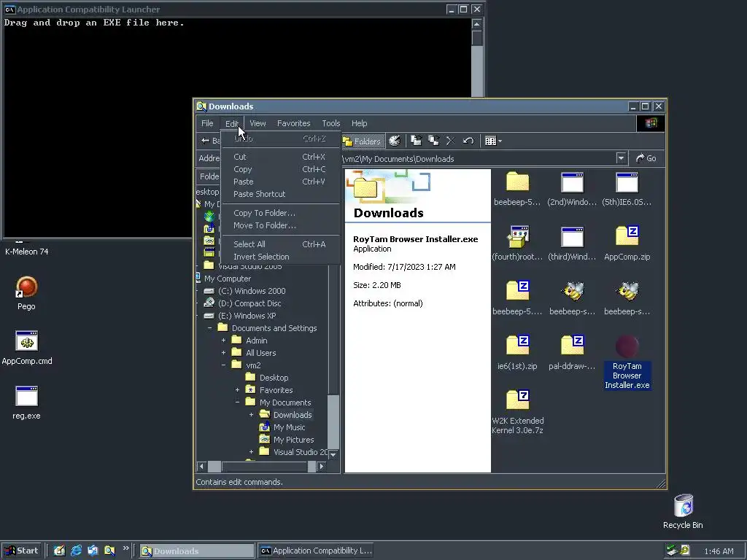
Task: Click the History toolbar icon
Action: click(395, 141)
